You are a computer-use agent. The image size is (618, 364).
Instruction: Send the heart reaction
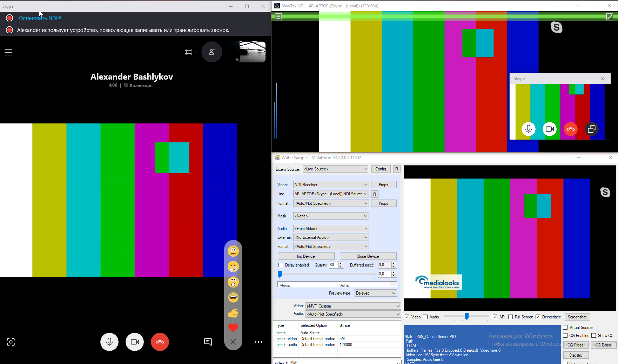[x=233, y=328]
